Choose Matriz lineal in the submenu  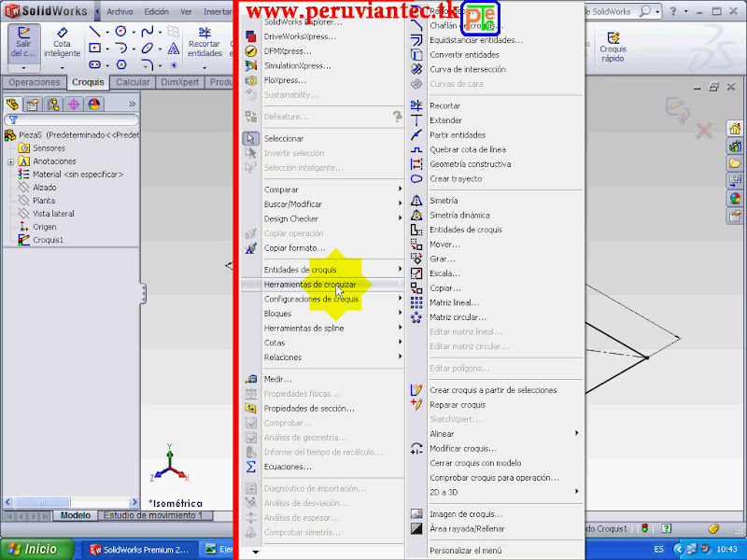pyautogui.click(x=496, y=302)
